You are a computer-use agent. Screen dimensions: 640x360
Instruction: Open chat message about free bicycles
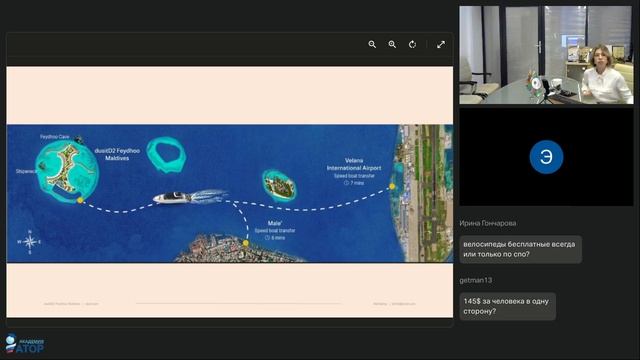point(520,249)
